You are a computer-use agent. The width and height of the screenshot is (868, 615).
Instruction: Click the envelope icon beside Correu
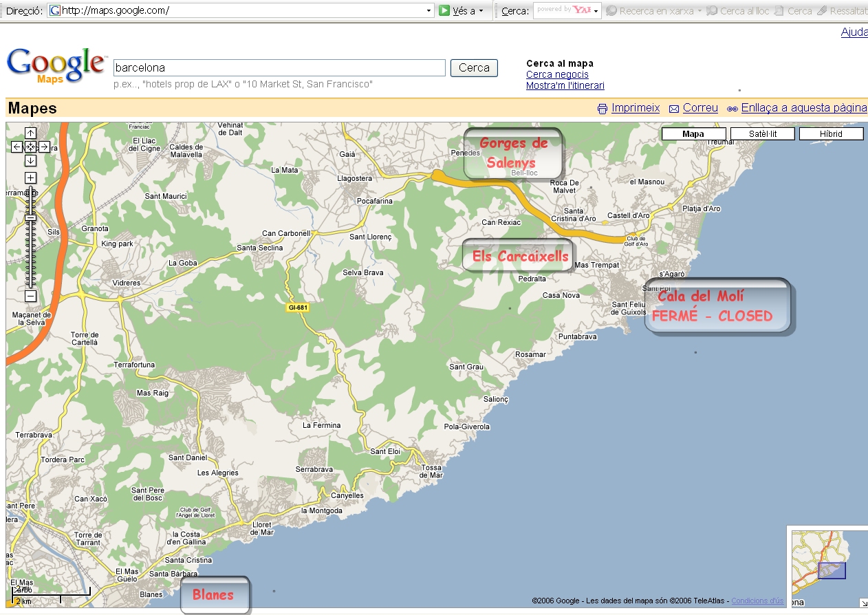(674, 109)
